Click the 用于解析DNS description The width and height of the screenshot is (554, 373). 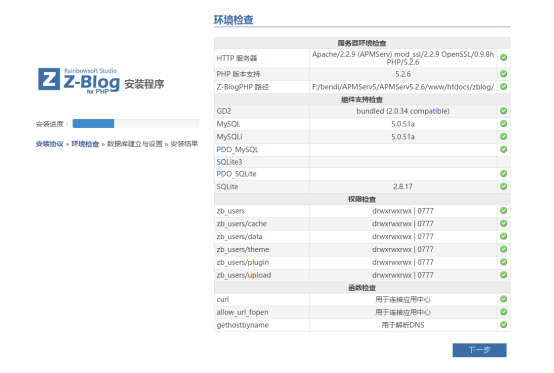pyautogui.click(x=403, y=325)
